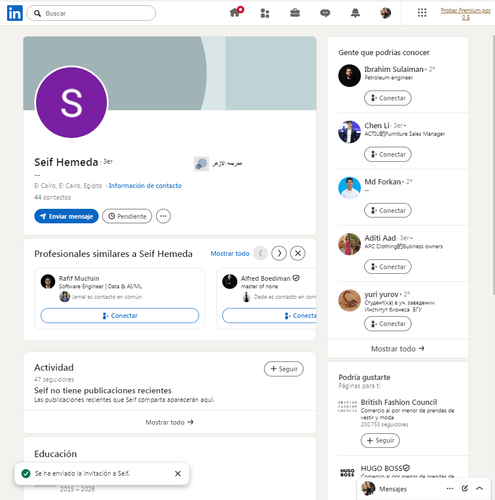The height and width of the screenshot is (500, 495).
Task: Connect with Aditi Aad
Action: click(x=388, y=267)
